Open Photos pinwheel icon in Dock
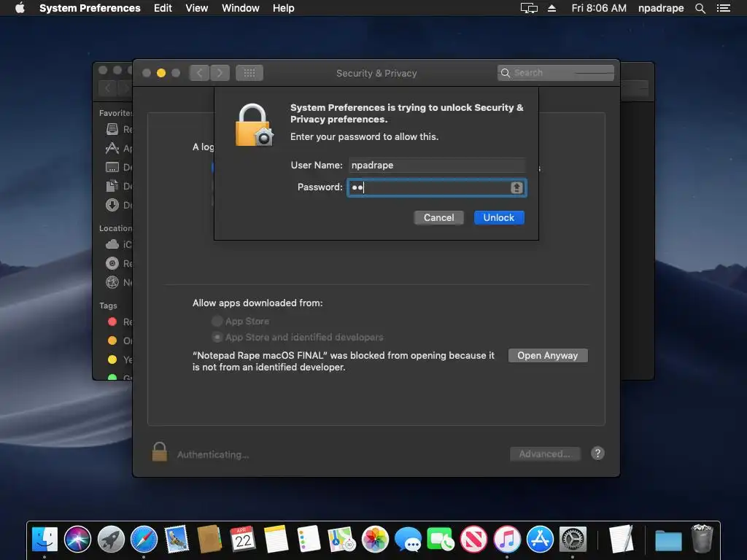The width and height of the screenshot is (747, 560). [x=375, y=539]
